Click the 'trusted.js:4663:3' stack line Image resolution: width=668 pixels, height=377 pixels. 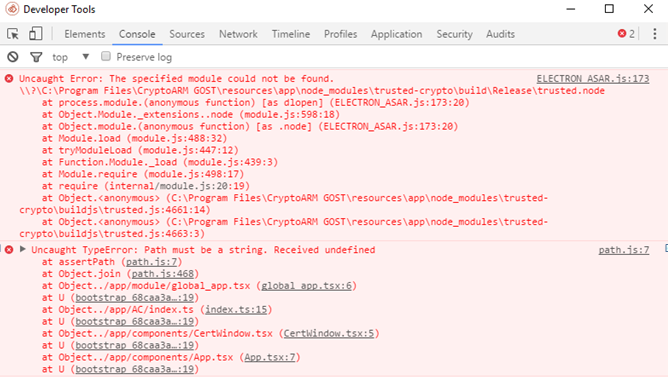[x=284, y=228]
